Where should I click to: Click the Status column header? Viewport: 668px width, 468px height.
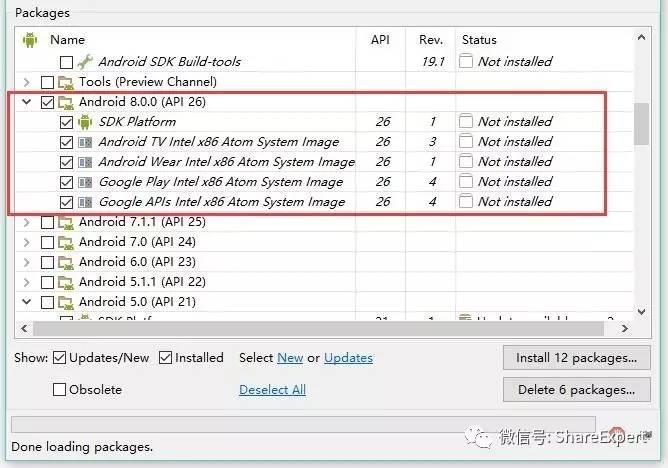click(x=479, y=40)
